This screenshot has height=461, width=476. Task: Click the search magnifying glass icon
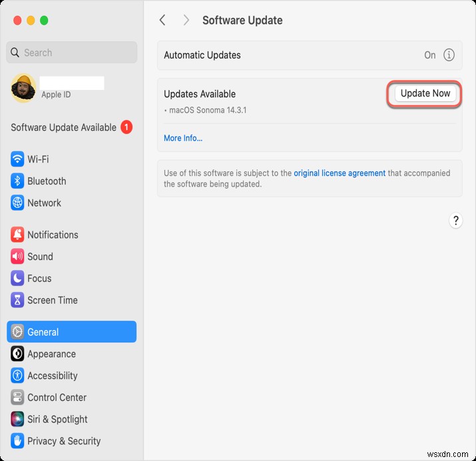(15, 52)
